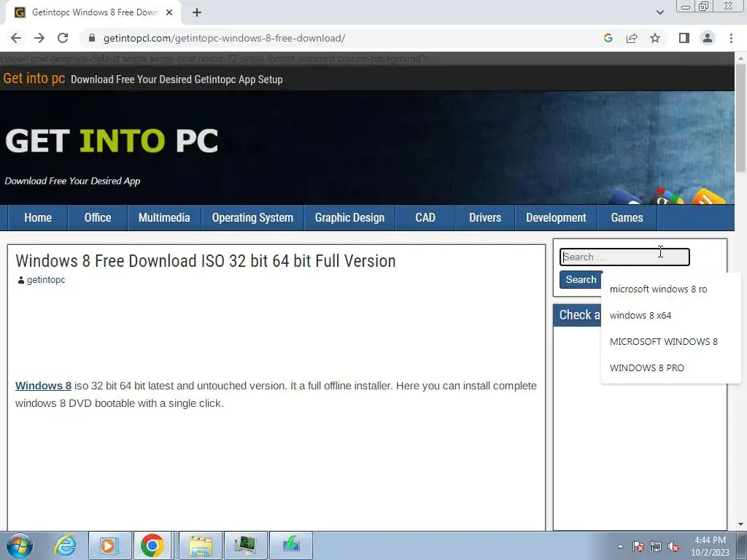This screenshot has width=747, height=560.
Task: Open the Games category
Action: (627, 217)
